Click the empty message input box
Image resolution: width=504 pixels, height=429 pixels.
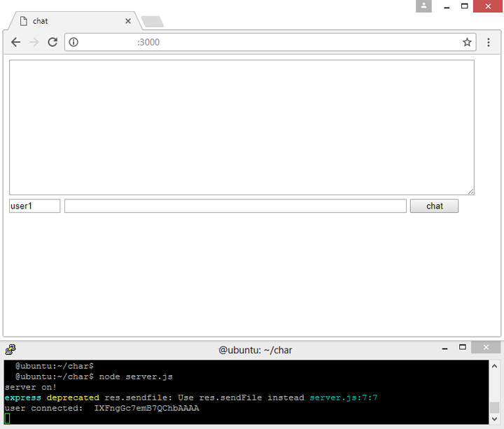235,206
